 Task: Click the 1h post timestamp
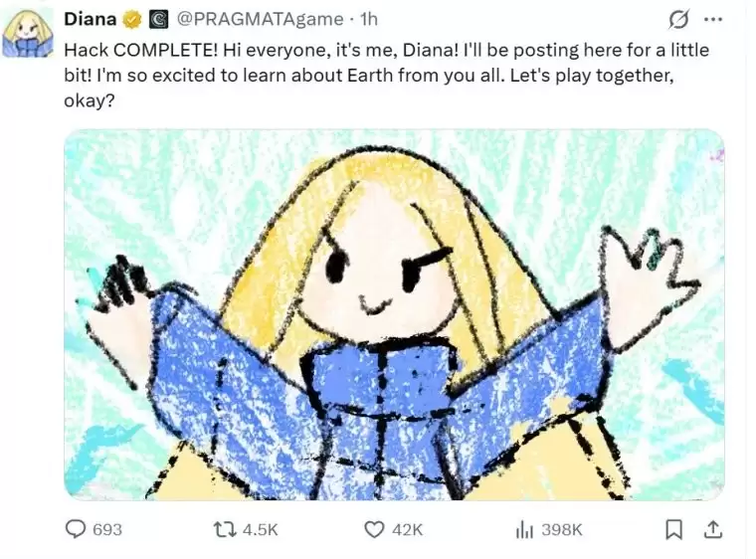click(369, 19)
